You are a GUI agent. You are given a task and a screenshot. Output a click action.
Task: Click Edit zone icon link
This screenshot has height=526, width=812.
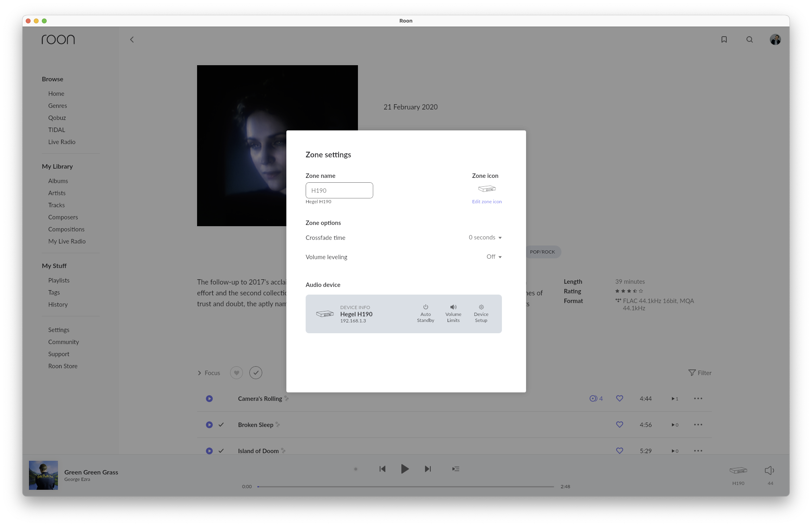(x=487, y=202)
